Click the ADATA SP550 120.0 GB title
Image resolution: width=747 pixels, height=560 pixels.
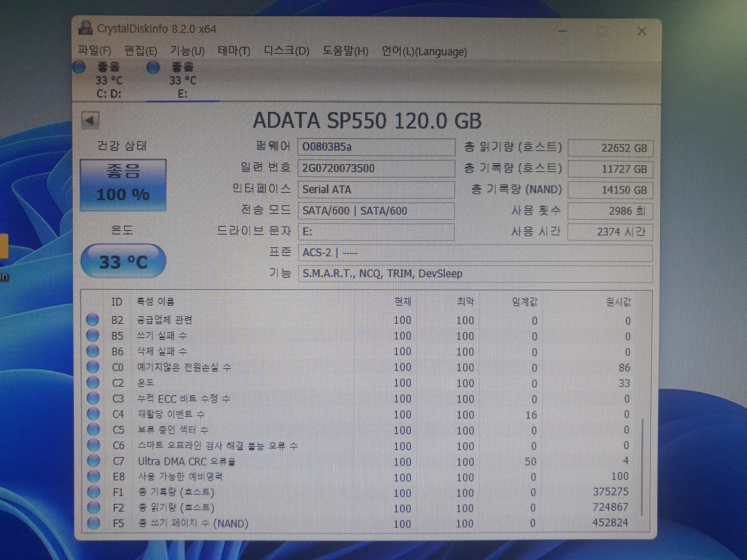(x=367, y=121)
